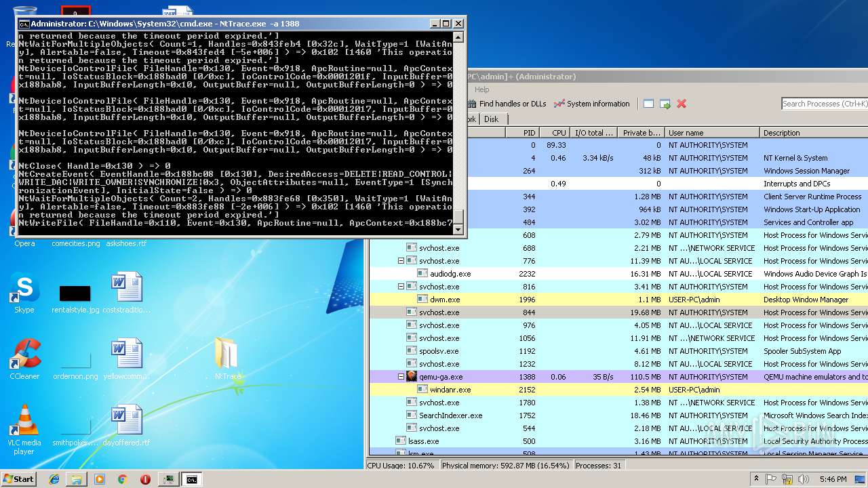
Task: Sort by the PID column header
Action: coord(522,133)
